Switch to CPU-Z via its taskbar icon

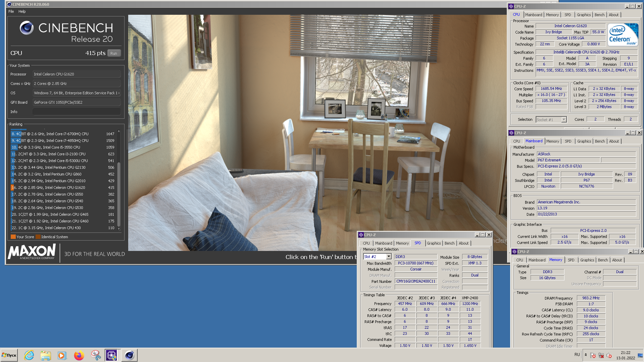pos(111,355)
